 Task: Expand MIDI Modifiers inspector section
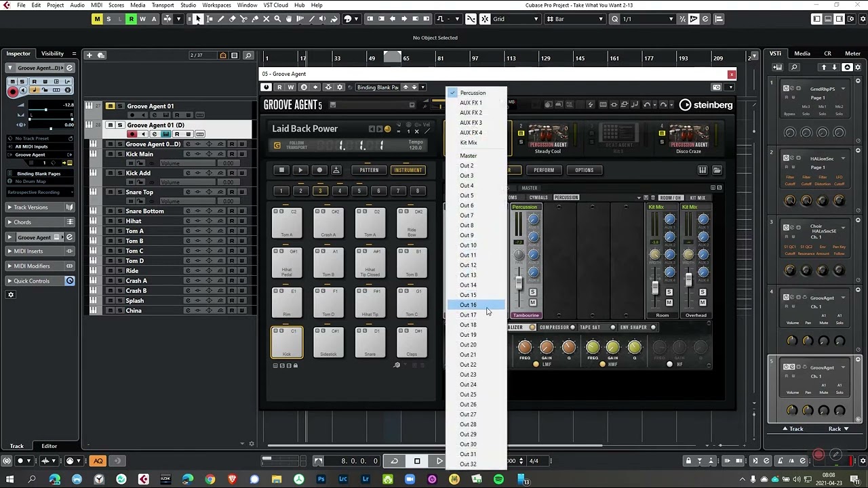[41, 266]
